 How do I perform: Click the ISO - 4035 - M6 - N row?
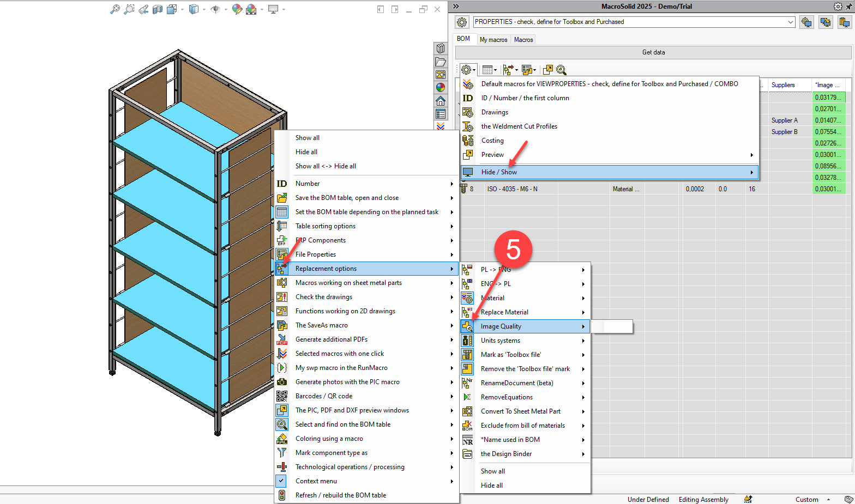click(652, 189)
